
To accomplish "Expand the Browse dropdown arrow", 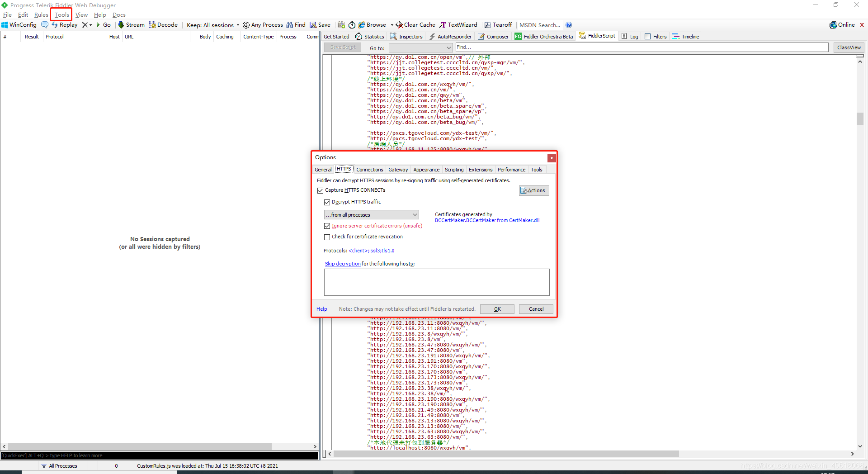I will pyautogui.click(x=392, y=25).
